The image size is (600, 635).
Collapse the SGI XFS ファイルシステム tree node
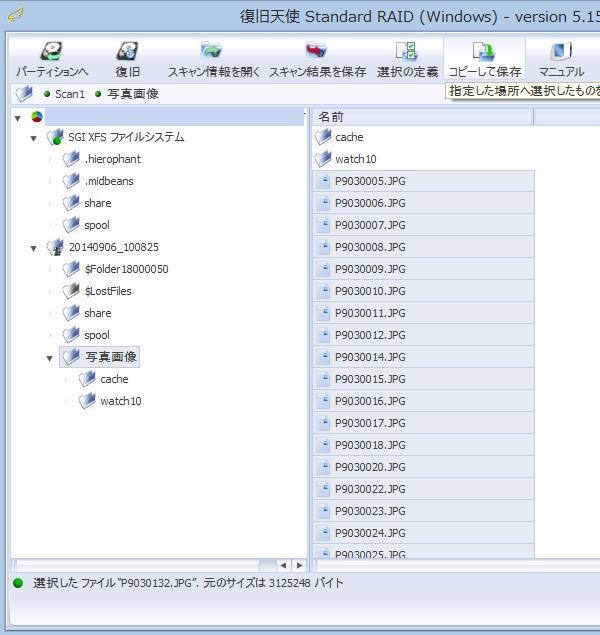pyautogui.click(x=34, y=138)
